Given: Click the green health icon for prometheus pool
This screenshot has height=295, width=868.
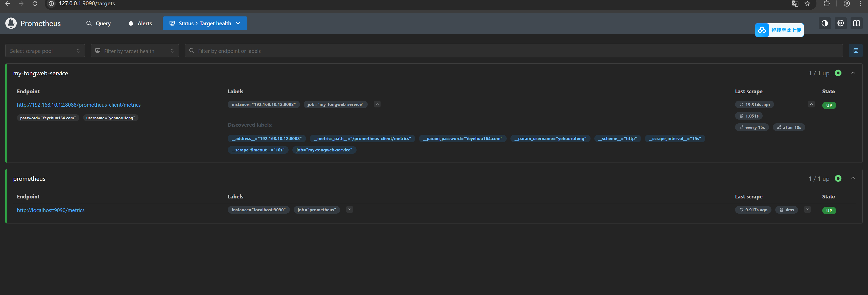Looking at the screenshot, I should point(838,178).
